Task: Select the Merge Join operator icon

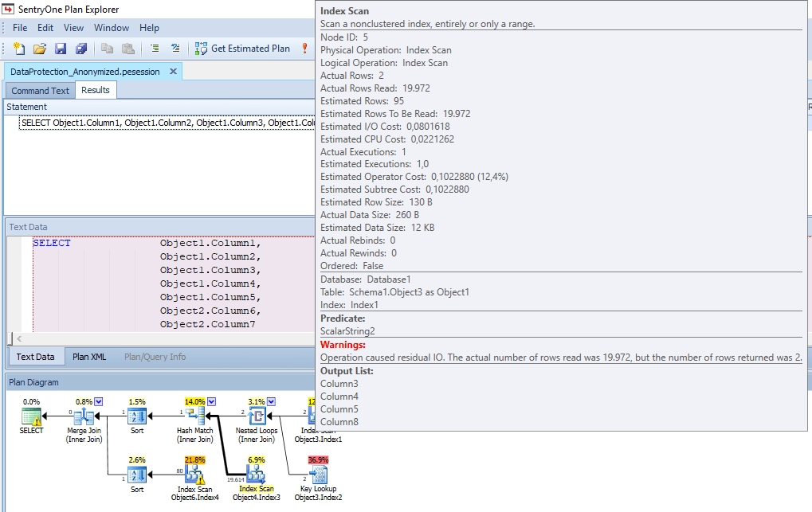Action: (84, 416)
